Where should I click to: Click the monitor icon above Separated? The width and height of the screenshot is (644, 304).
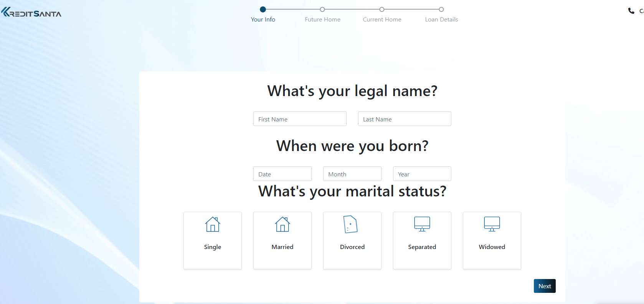[x=422, y=224]
